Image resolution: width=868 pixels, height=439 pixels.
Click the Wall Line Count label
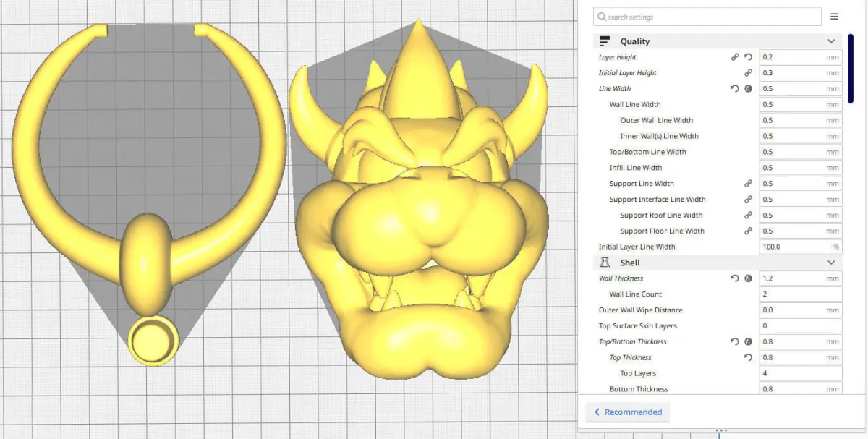636,294
